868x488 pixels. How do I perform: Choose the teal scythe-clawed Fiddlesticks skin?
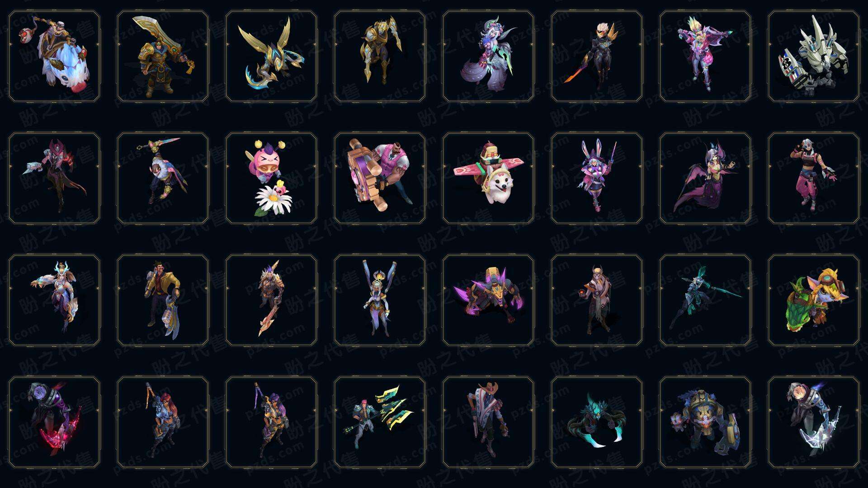(597, 422)
